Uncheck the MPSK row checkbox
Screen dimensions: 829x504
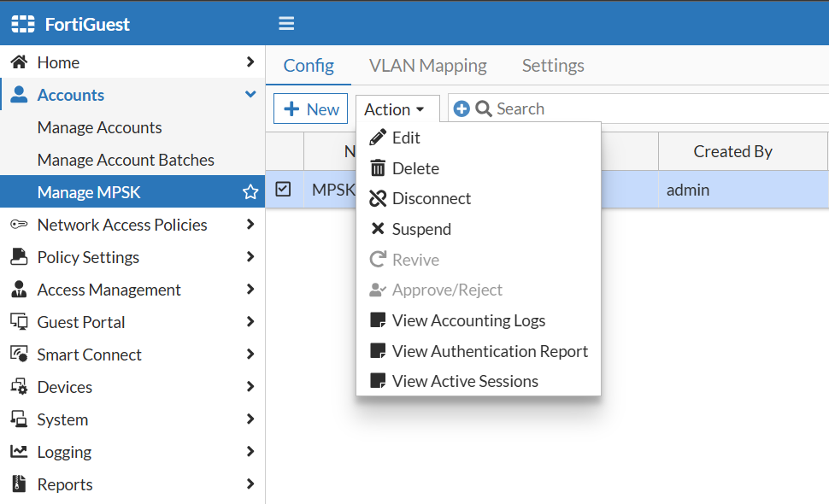(x=284, y=190)
